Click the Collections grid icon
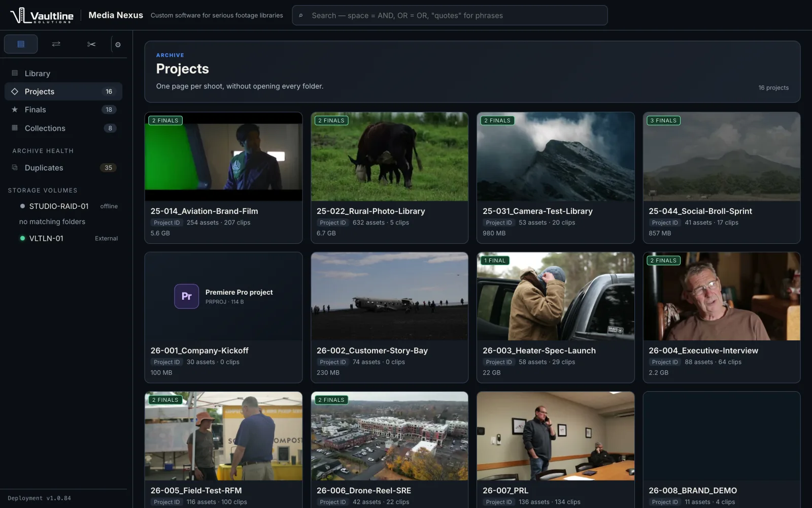 click(15, 128)
